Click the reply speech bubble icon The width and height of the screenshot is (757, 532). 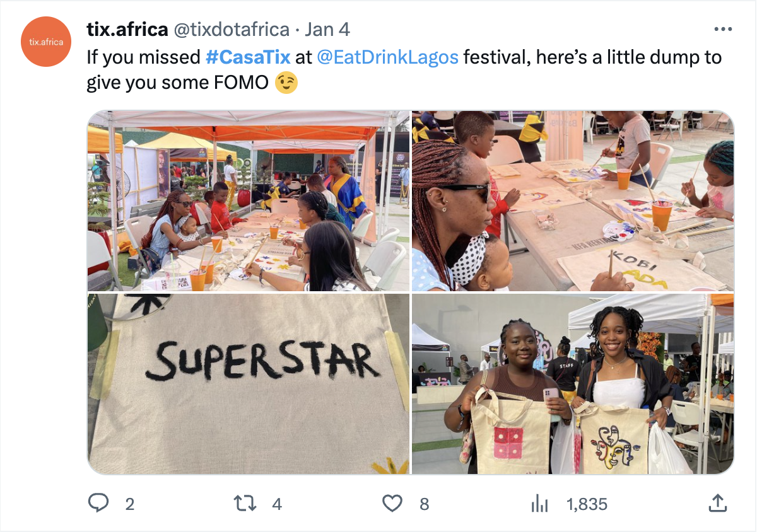[98, 503]
